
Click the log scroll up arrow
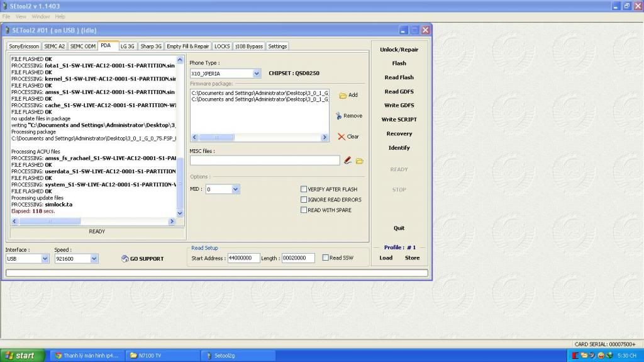pos(180,60)
